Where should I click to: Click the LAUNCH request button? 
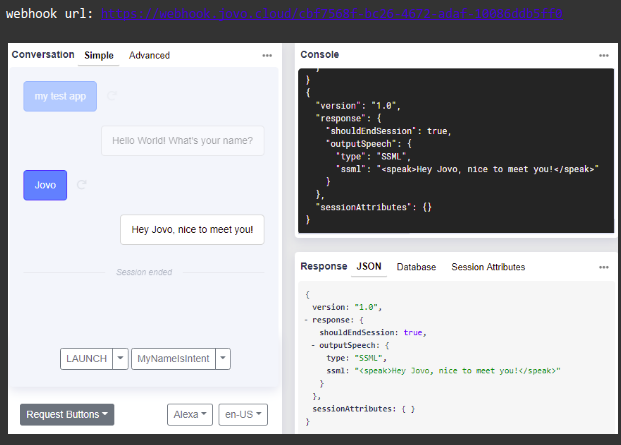point(86,359)
